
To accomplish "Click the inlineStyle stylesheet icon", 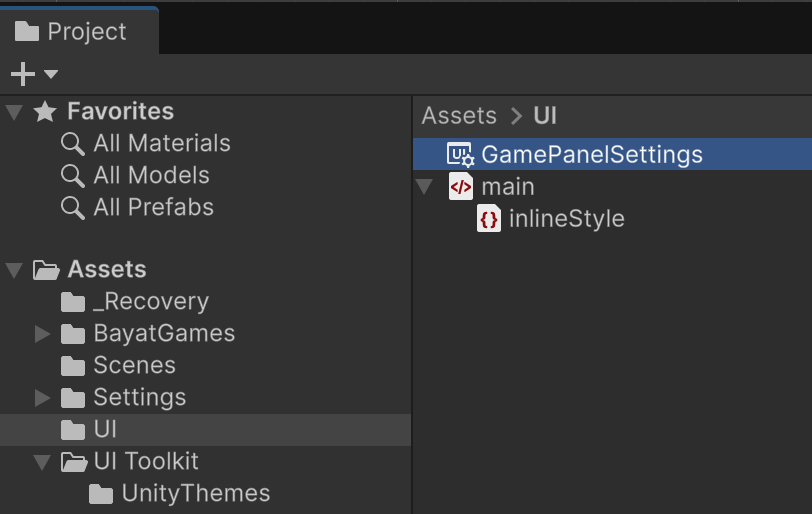I will [x=489, y=219].
